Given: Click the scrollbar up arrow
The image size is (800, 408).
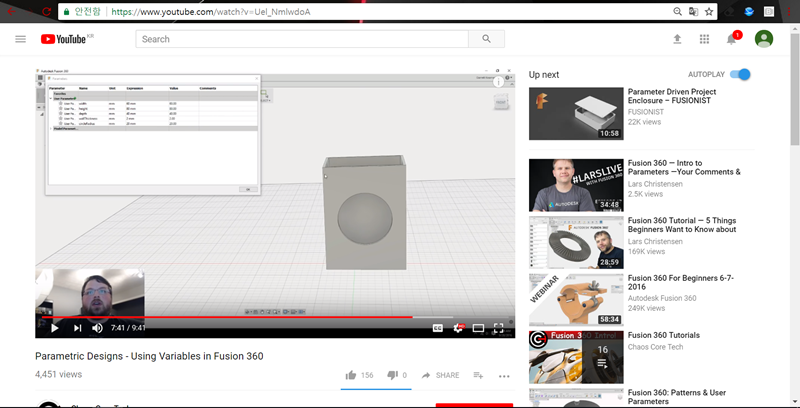Looking at the screenshot, I should click(795, 28).
